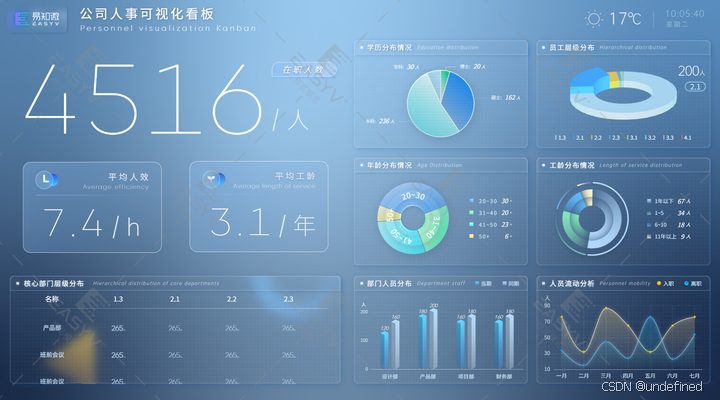Click the 2.3 column header in core table

[x=288, y=299]
